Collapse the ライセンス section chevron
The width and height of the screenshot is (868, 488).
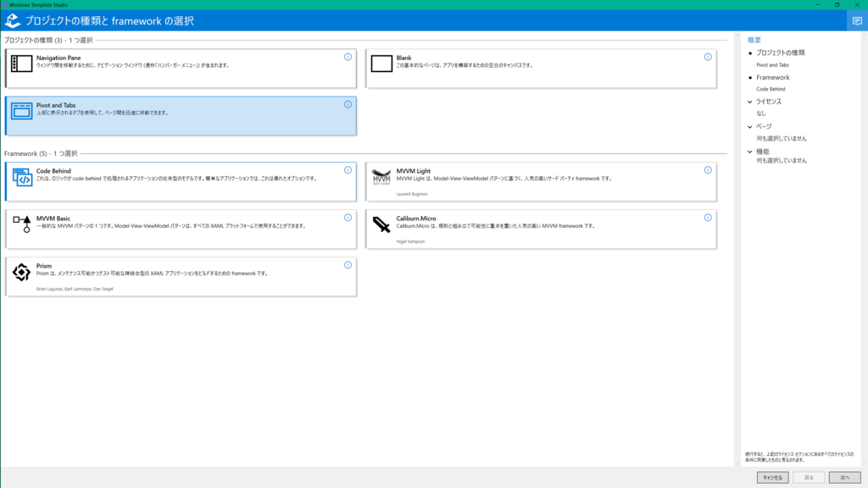(x=750, y=102)
